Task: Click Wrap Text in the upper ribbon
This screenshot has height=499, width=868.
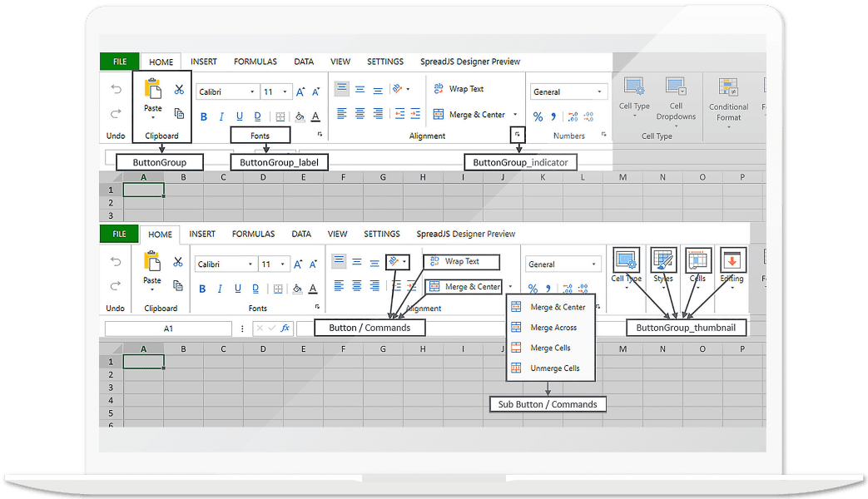Action: (458, 89)
